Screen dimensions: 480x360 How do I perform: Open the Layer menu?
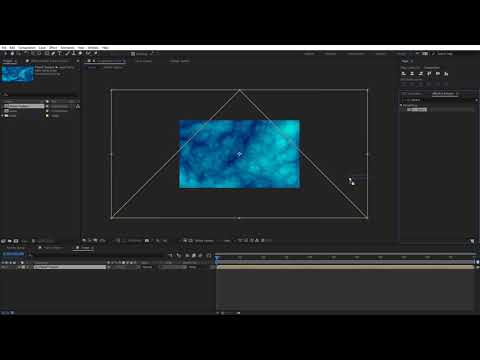42,48
